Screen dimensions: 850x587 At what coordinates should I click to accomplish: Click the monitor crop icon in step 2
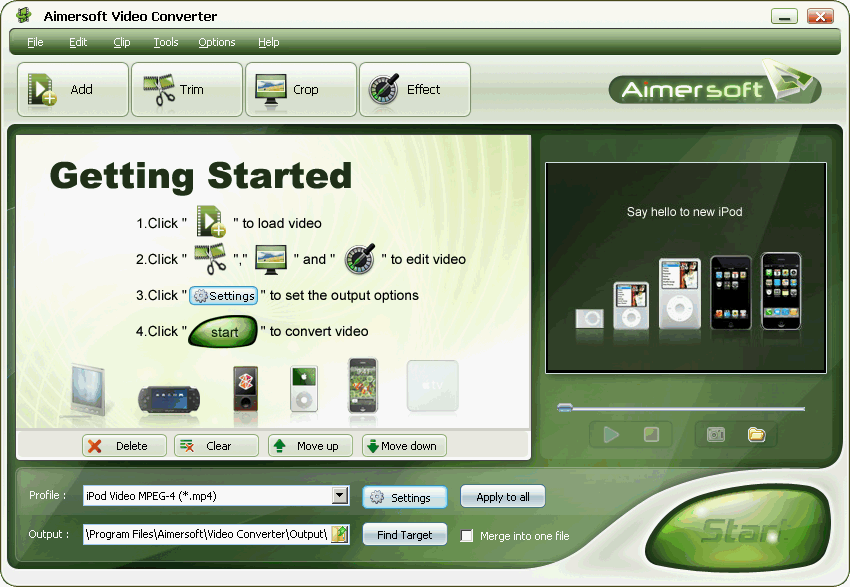pyautogui.click(x=271, y=260)
